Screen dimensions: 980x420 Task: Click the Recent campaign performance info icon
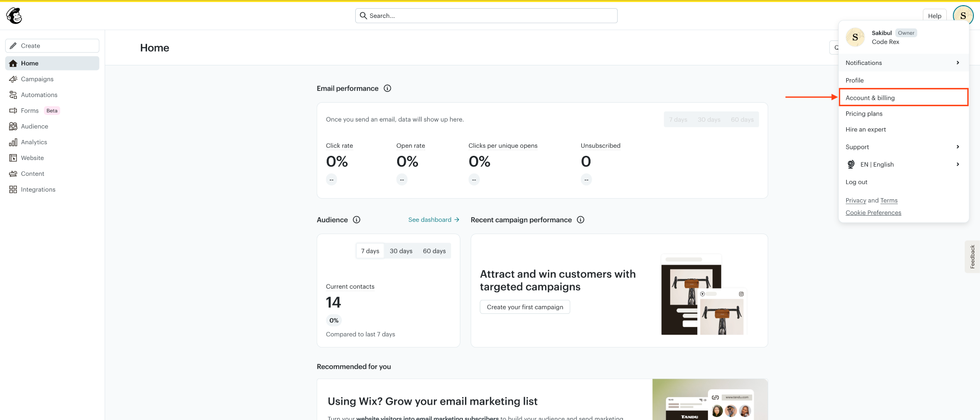pyautogui.click(x=580, y=220)
